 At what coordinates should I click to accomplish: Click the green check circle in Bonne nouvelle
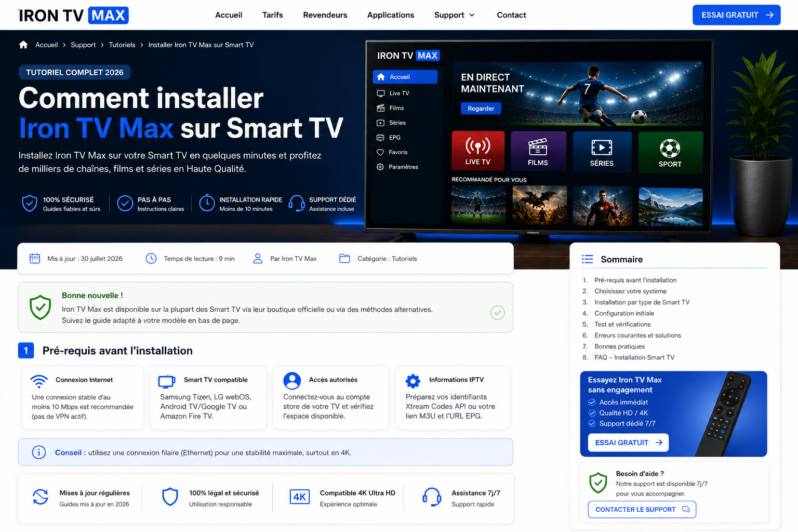[498, 313]
